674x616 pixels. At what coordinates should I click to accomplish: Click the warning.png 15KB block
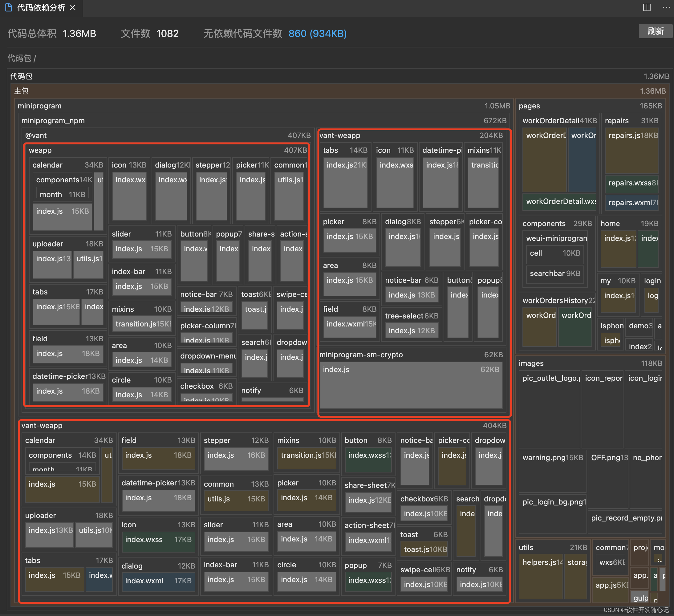(x=553, y=472)
